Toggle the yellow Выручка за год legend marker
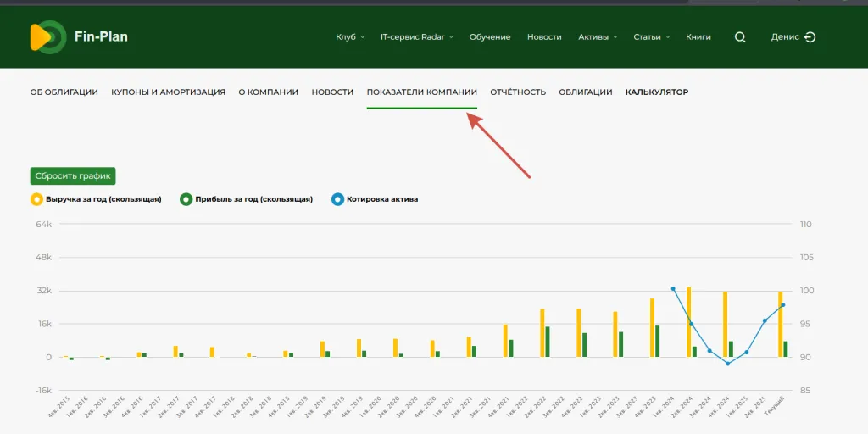The image size is (868, 434). coord(36,199)
